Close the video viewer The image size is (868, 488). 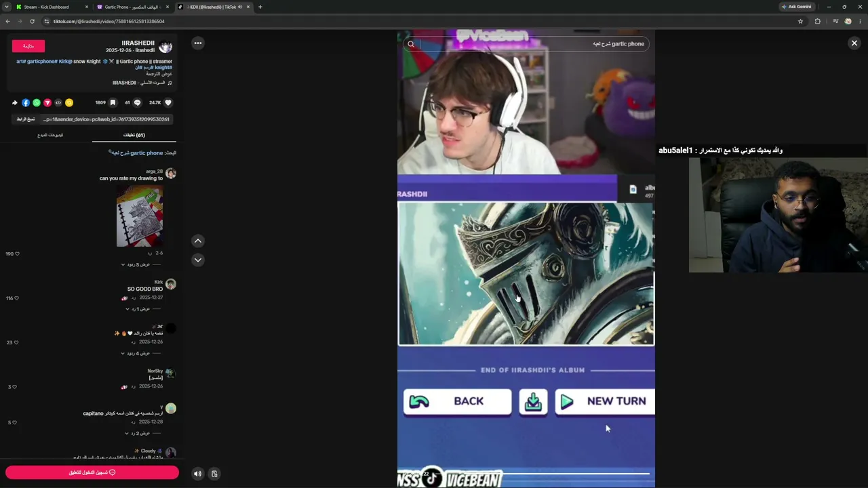854,43
